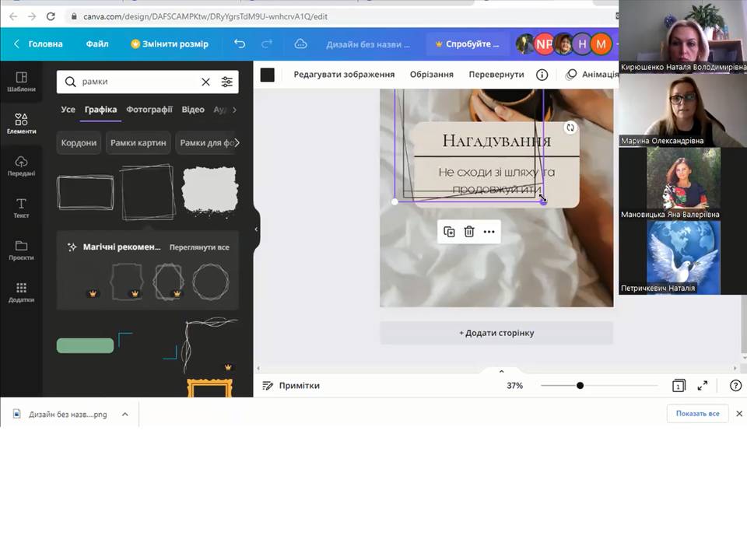Click the info circle icon in toolbar

(x=542, y=75)
